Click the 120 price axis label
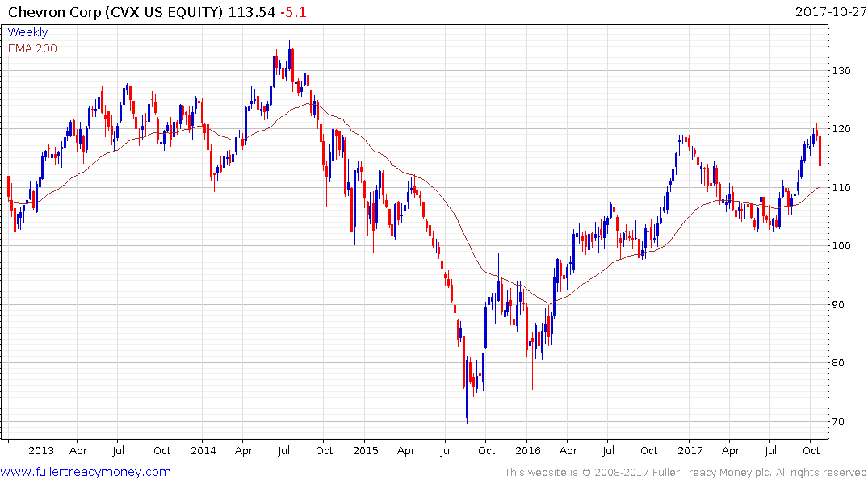The height and width of the screenshot is (484, 868). click(x=841, y=129)
